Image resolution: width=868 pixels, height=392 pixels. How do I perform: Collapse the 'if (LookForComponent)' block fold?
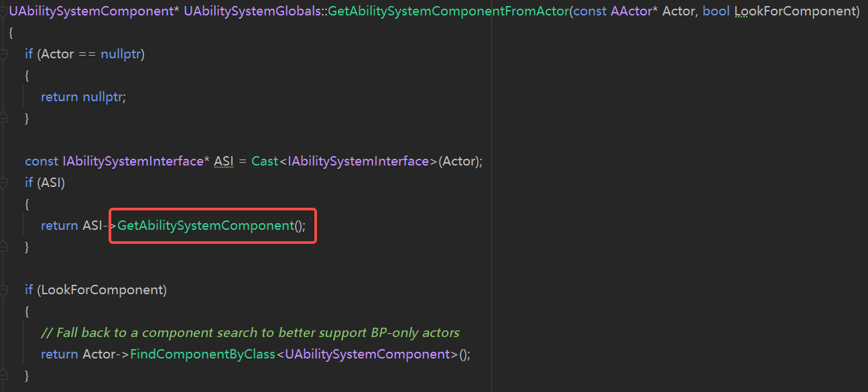pos(3,290)
